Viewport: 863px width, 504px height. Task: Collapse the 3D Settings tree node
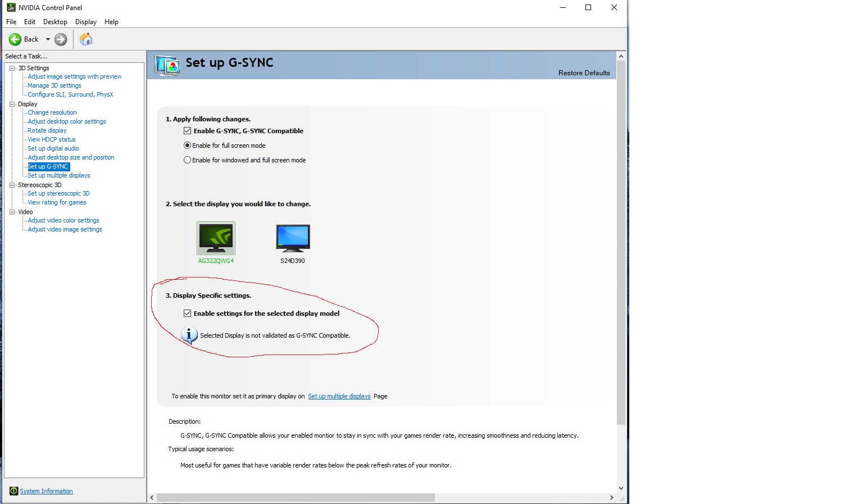(12, 68)
